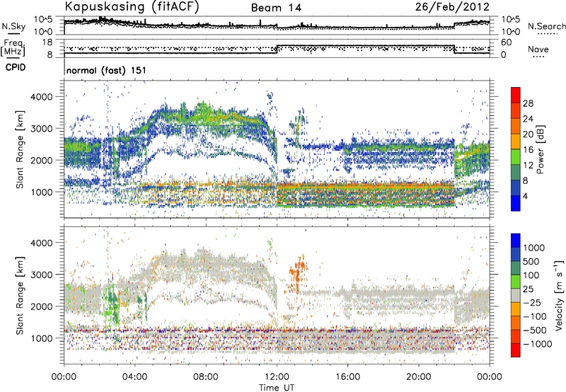Click the Slant Range axis title of velocity panel
This screenshot has width=566, height=392.
coord(20,295)
